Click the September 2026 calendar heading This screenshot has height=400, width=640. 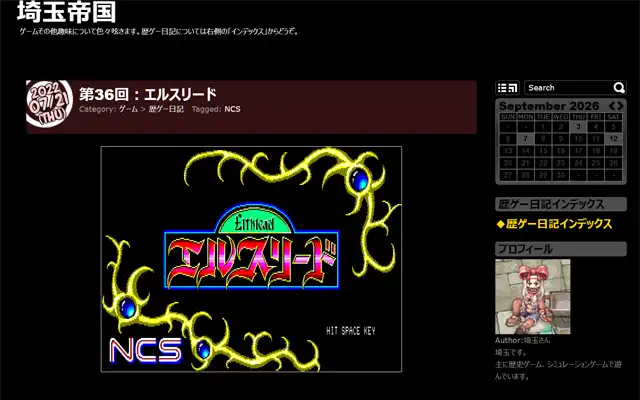point(549,106)
